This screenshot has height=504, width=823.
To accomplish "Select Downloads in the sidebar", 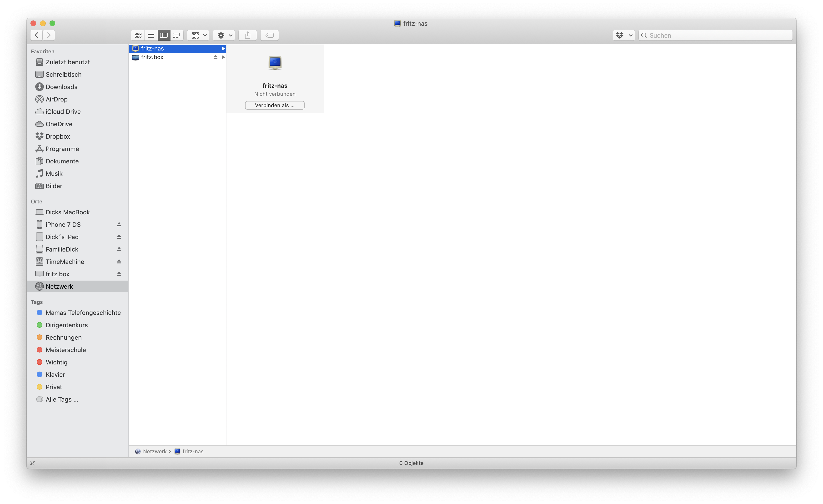I will click(61, 87).
